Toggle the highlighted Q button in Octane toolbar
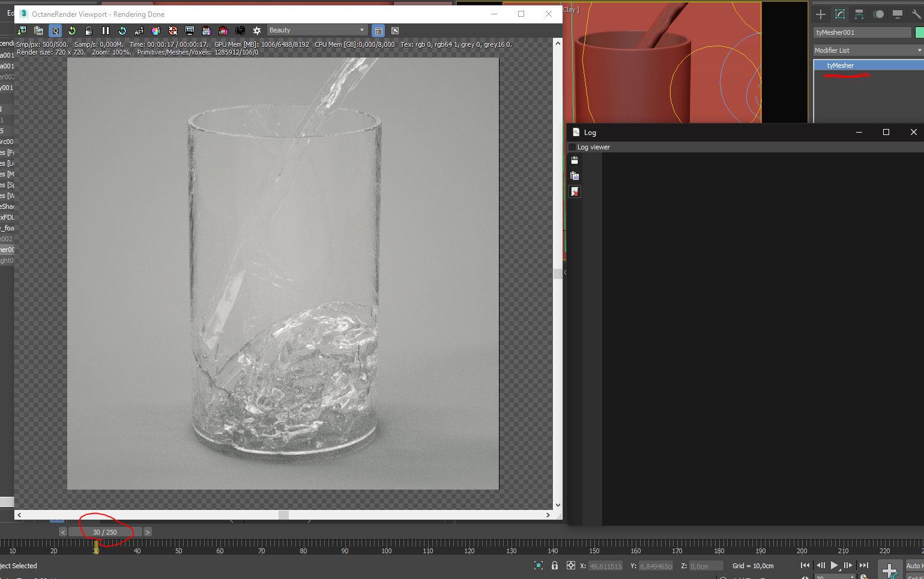Image resolution: width=924 pixels, height=579 pixels. coord(55,31)
